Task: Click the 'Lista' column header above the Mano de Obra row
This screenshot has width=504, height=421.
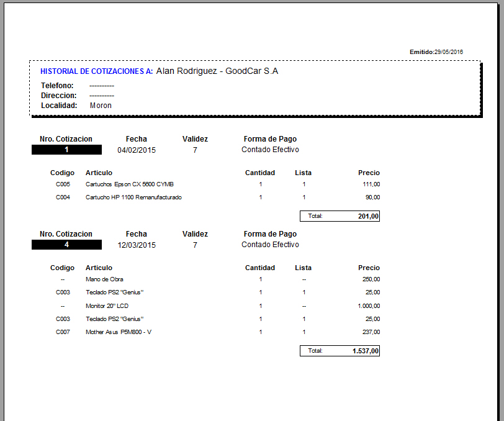Action: point(303,268)
